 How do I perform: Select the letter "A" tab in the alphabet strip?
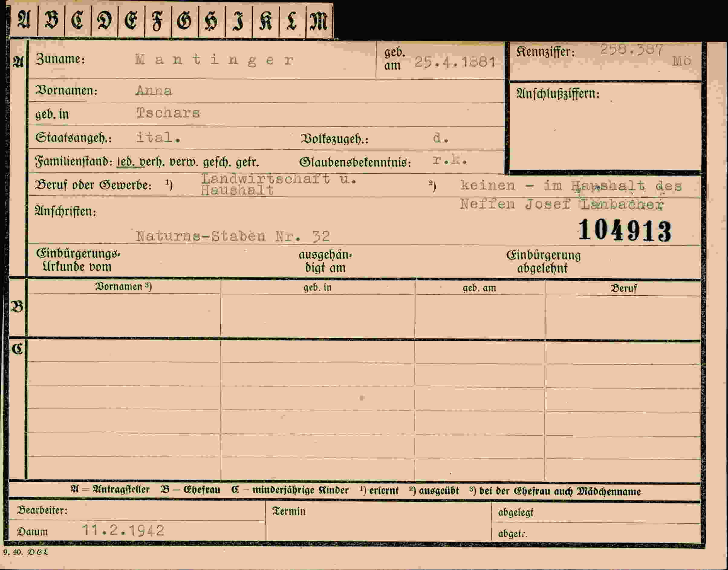24,20
